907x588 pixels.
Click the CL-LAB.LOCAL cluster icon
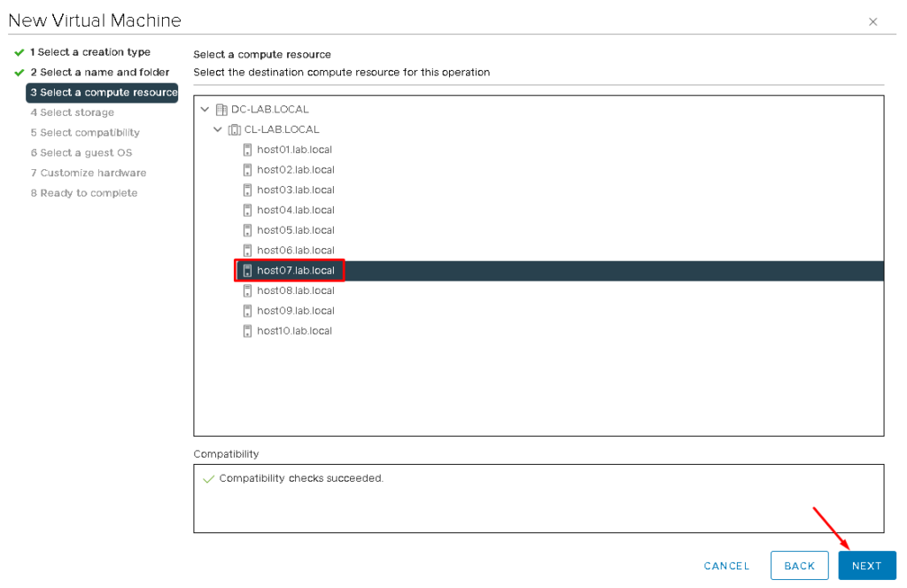point(234,130)
